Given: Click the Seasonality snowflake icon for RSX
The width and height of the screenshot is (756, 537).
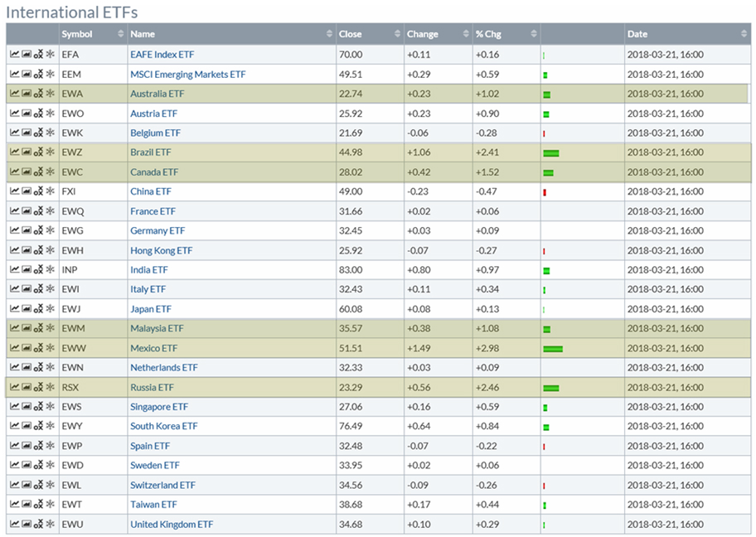Looking at the screenshot, I should [x=50, y=387].
